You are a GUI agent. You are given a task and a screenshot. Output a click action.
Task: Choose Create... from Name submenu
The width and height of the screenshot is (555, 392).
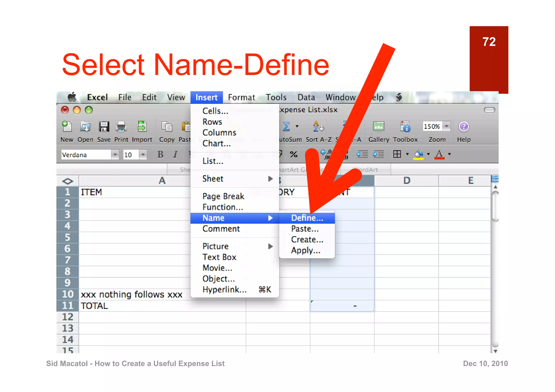click(307, 240)
